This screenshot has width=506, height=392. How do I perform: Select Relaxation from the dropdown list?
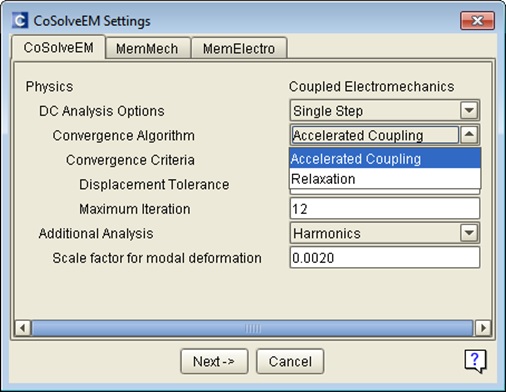[x=385, y=179]
